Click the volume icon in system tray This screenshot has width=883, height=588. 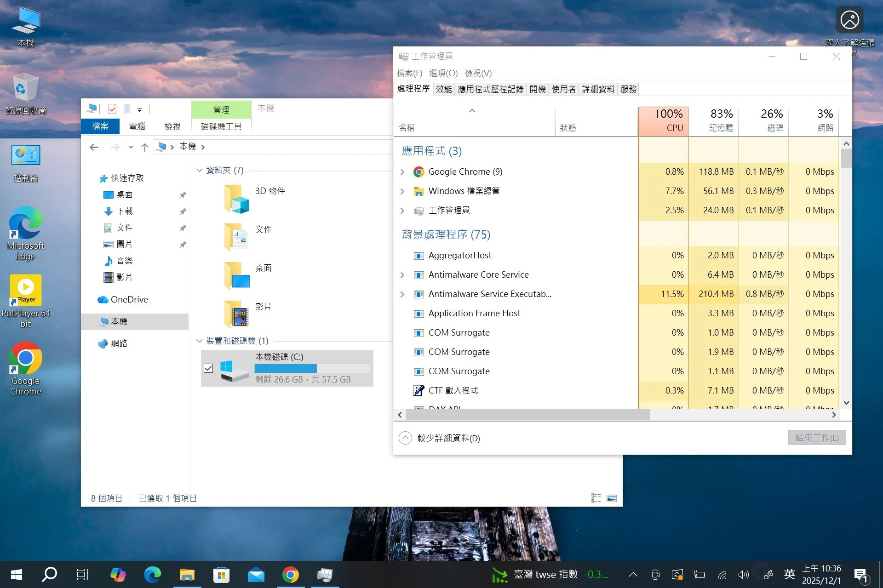tap(743, 575)
